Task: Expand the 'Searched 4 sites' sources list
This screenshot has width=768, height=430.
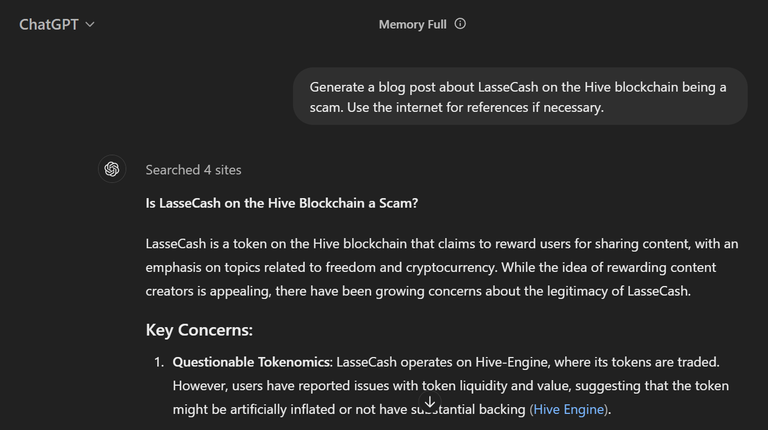Action: pos(193,170)
